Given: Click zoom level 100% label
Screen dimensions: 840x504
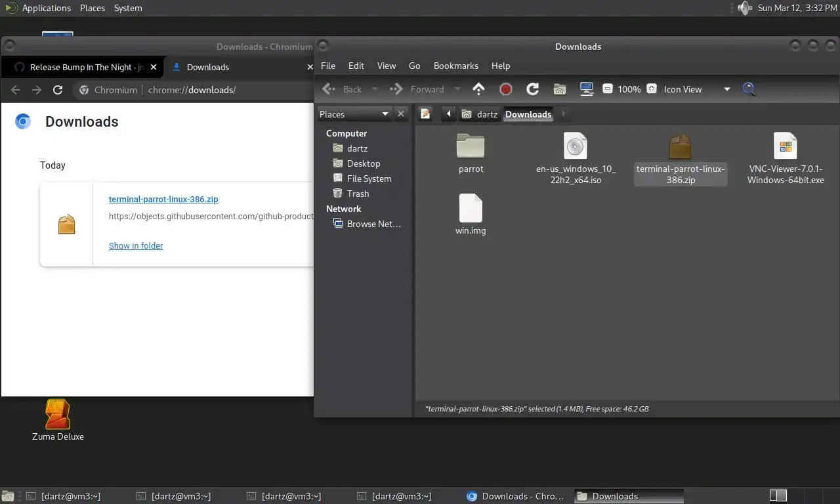Looking at the screenshot, I should [629, 89].
